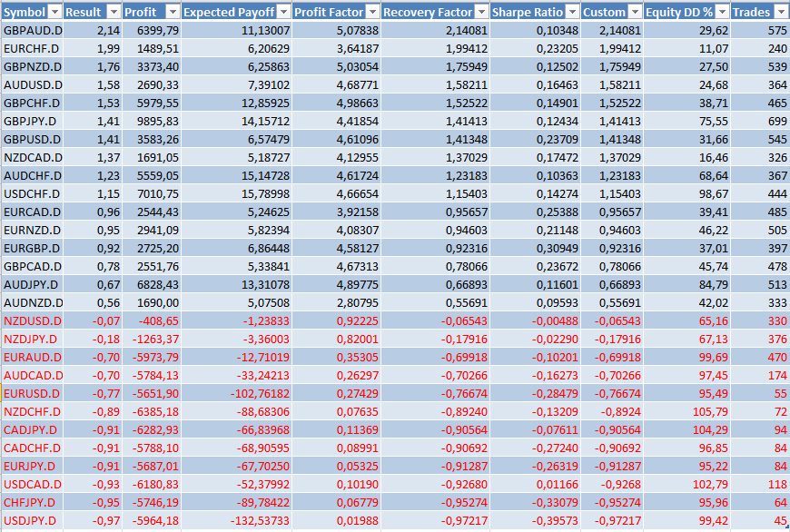The width and height of the screenshot is (790, 532).
Task: Select the EURCHF.D symbol cell
Action: click(x=32, y=48)
